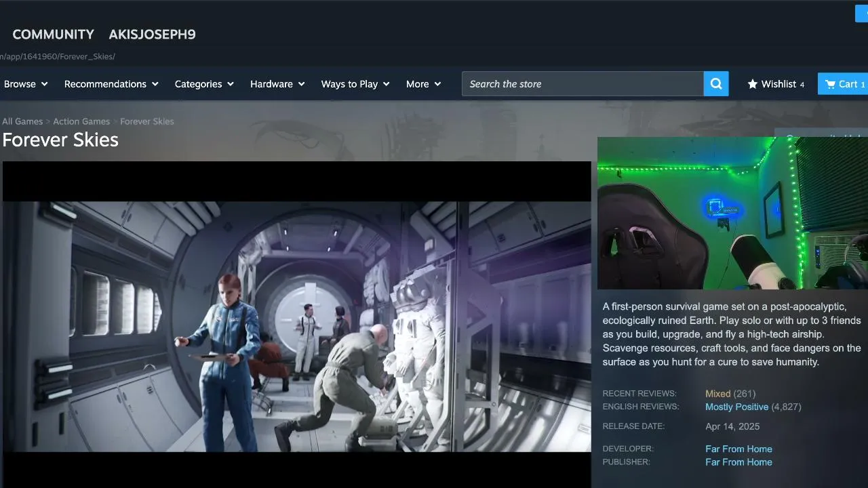Open the publisher Far From Home link
The height and width of the screenshot is (488, 868).
coord(738,462)
